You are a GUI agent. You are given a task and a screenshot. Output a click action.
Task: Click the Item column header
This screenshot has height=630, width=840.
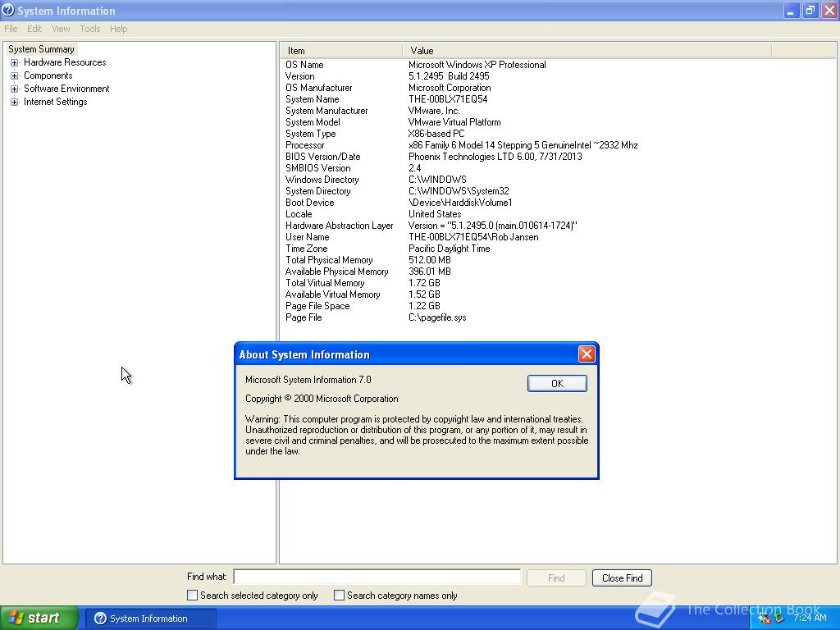click(341, 51)
